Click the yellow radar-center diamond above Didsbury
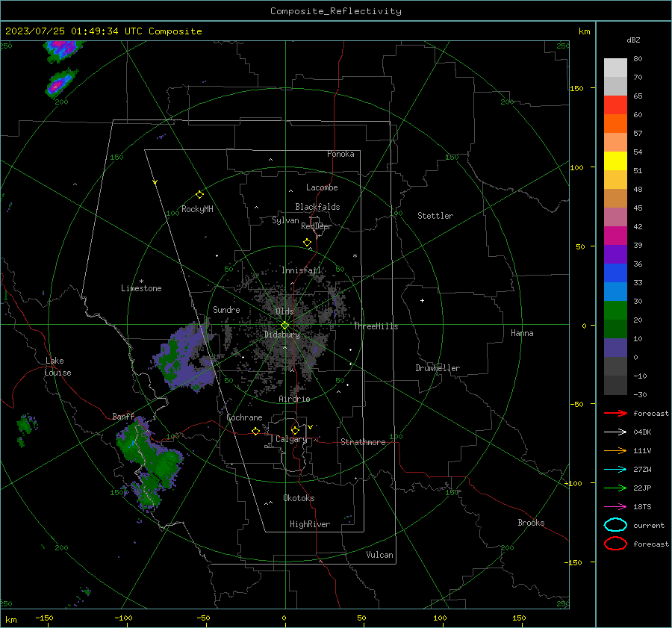672x628 pixels. pyautogui.click(x=284, y=326)
